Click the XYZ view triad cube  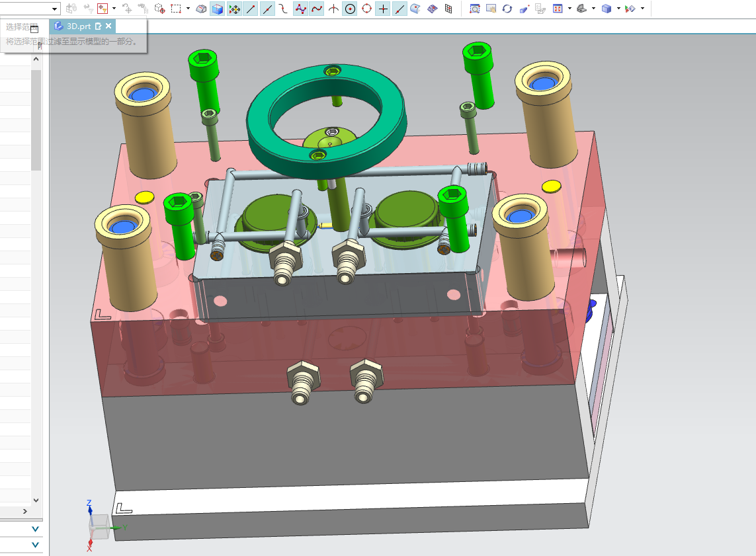(x=99, y=527)
